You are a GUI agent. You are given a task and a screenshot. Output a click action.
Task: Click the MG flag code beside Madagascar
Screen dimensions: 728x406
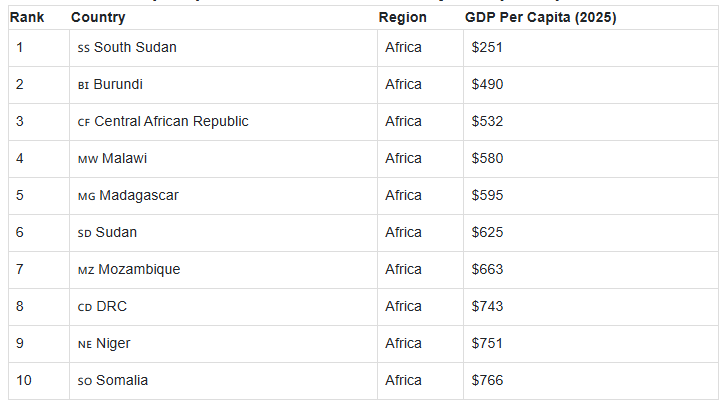pyautogui.click(x=86, y=196)
